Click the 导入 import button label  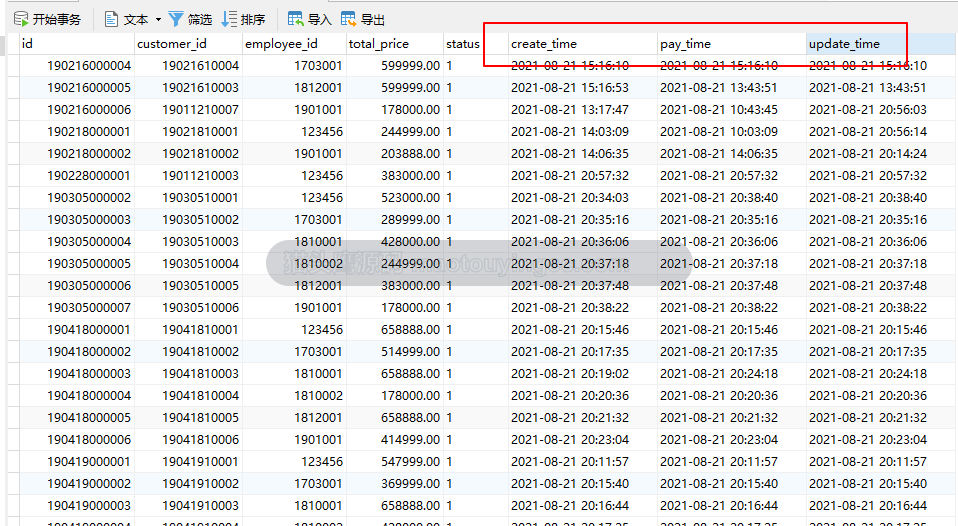click(x=320, y=20)
